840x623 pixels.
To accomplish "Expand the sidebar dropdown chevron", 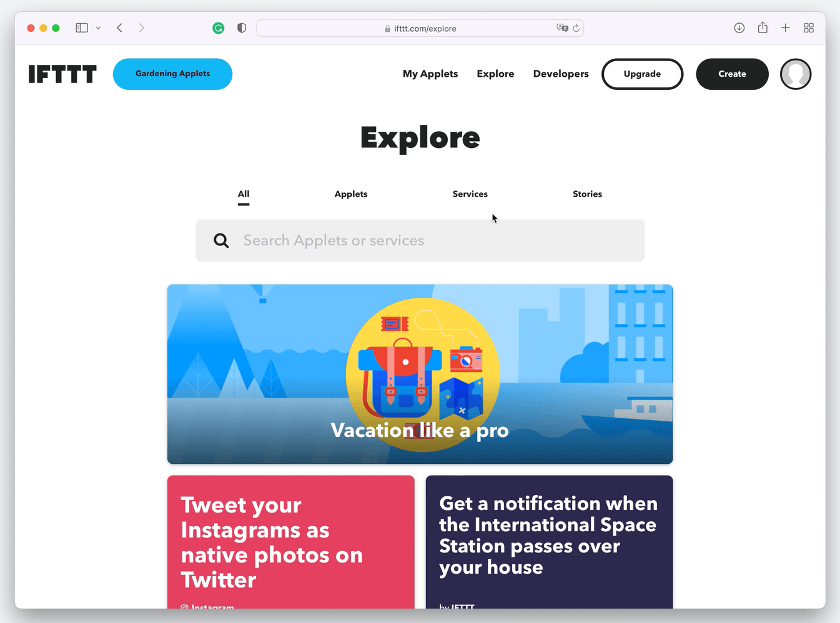I will click(x=98, y=28).
